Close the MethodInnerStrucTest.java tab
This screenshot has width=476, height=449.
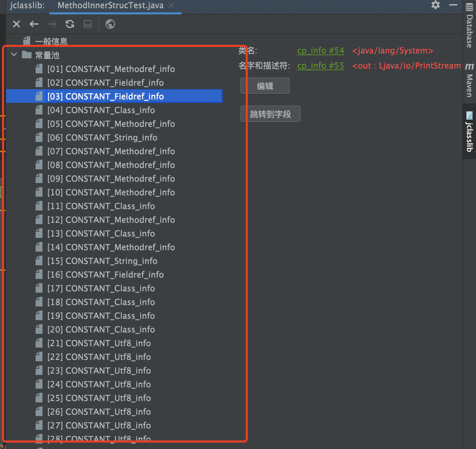(171, 5)
